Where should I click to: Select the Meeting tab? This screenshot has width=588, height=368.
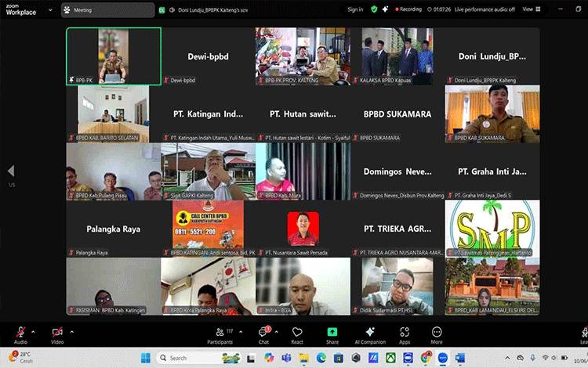click(108, 10)
